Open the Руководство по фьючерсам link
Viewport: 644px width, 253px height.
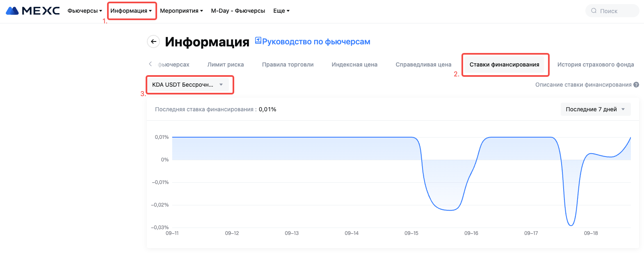316,41
